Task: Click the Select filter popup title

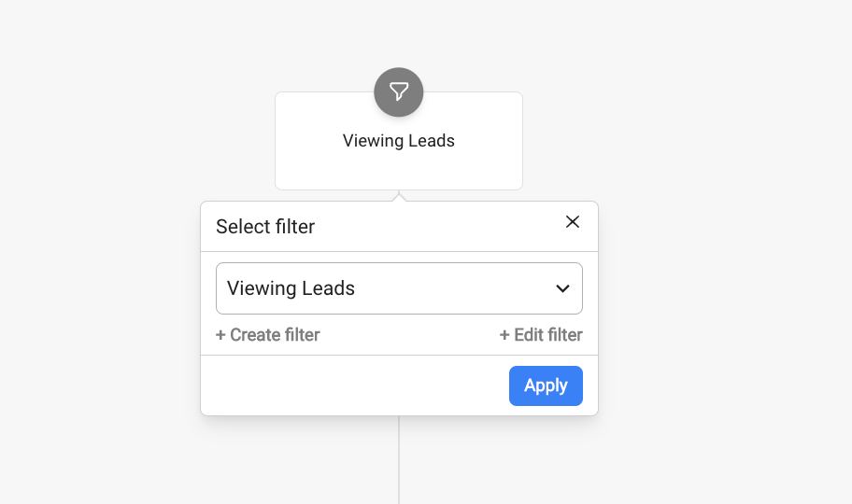Action: [265, 227]
